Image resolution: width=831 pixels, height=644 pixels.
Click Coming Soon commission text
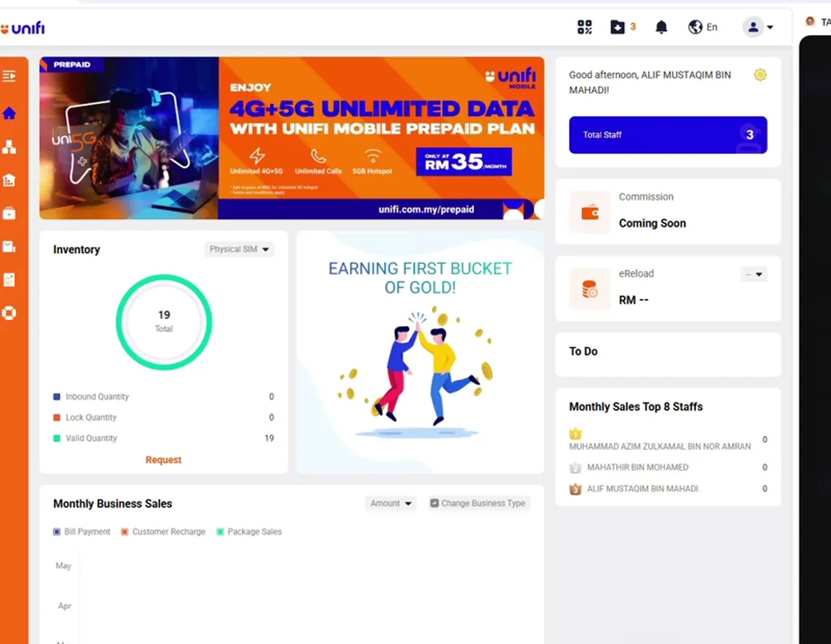click(x=652, y=223)
